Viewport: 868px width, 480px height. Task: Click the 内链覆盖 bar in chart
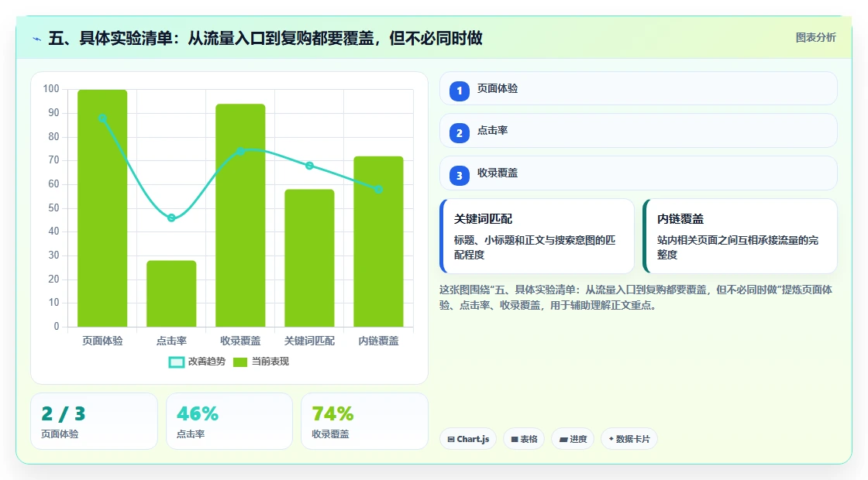tap(379, 242)
